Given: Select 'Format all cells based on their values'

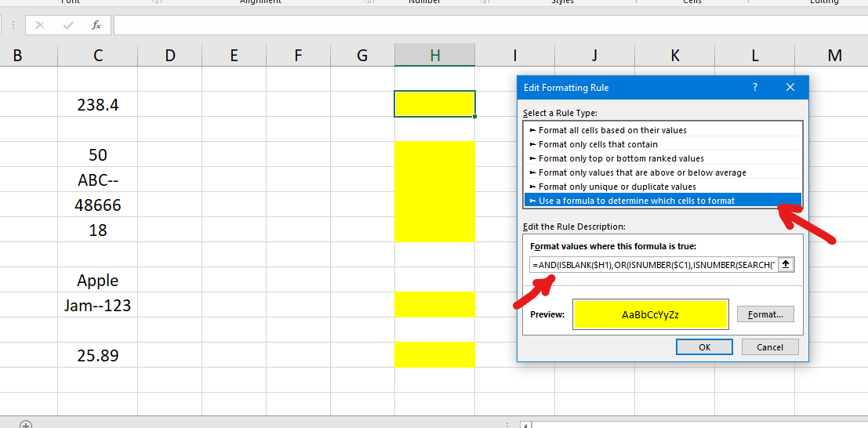Looking at the screenshot, I should tap(663, 130).
